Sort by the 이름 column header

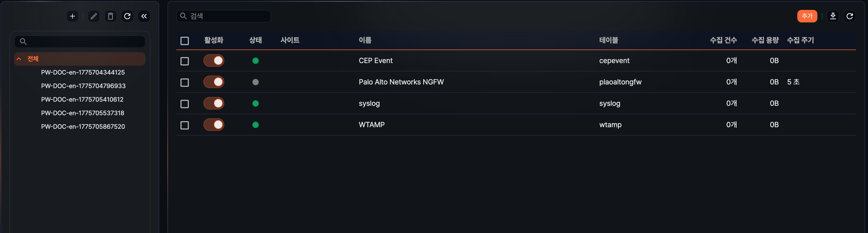(x=365, y=40)
